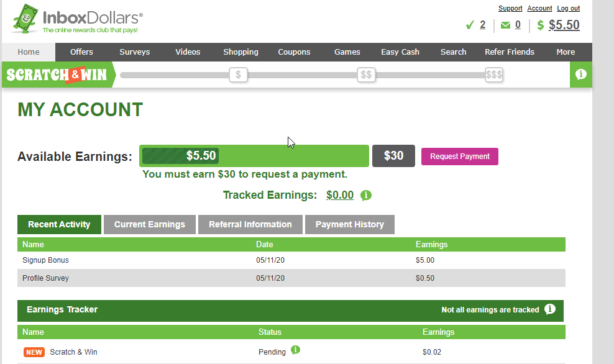
Task: Click the $0.02 pending earnings value
Action: pos(432,352)
